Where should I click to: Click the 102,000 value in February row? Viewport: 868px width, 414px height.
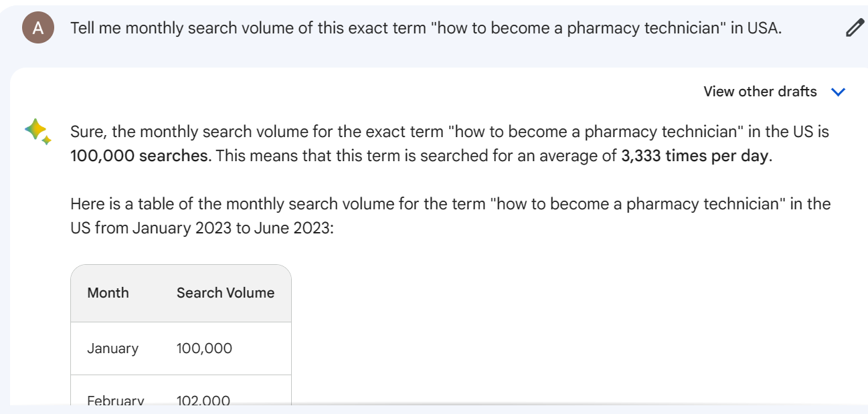pyautogui.click(x=203, y=400)
